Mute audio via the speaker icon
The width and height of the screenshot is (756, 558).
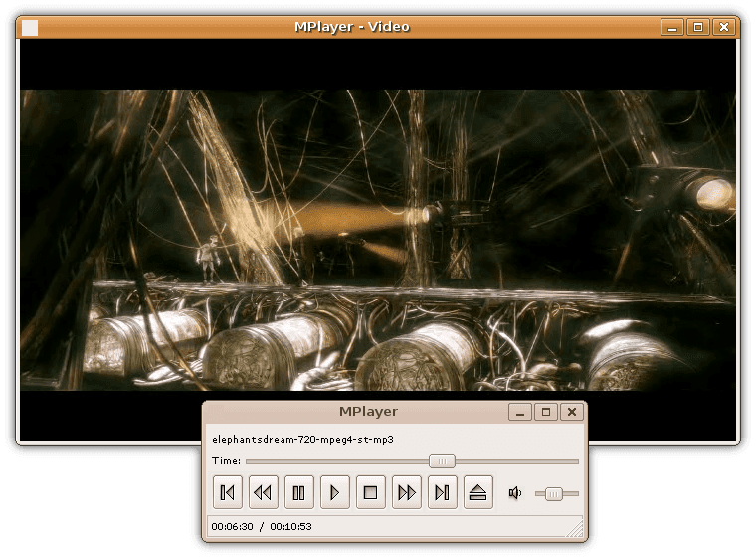point(515,493)
